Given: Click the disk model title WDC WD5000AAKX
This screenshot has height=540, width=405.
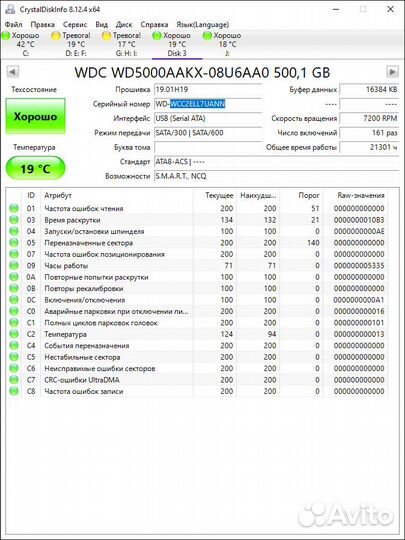Looking at the screenshot, I should click(202, 72).
